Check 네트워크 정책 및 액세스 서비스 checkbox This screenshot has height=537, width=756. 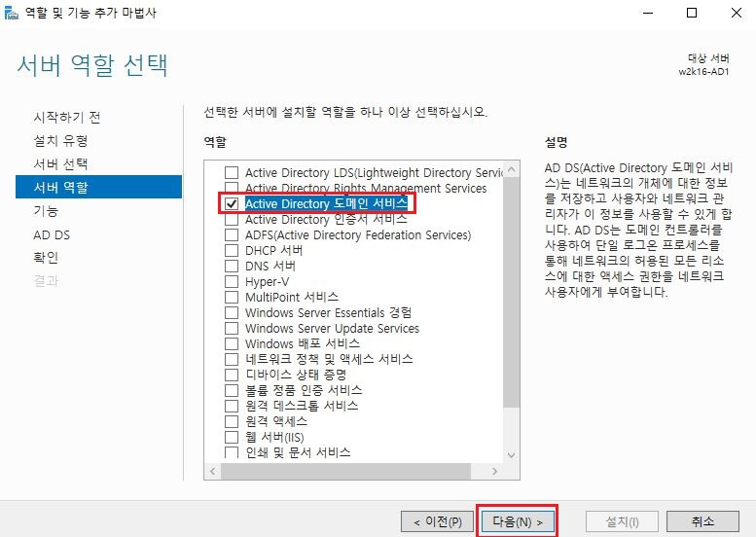[x=232, y=359]
